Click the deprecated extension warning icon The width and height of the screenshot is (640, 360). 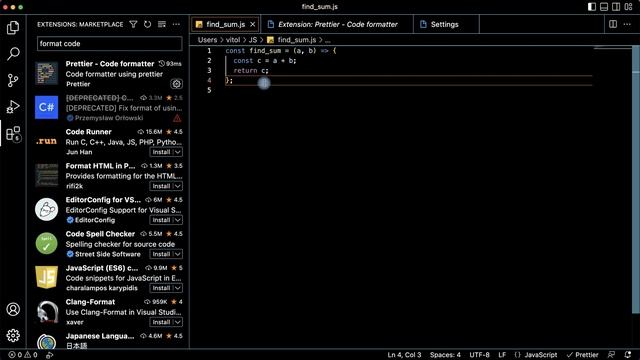click(177, 118)
